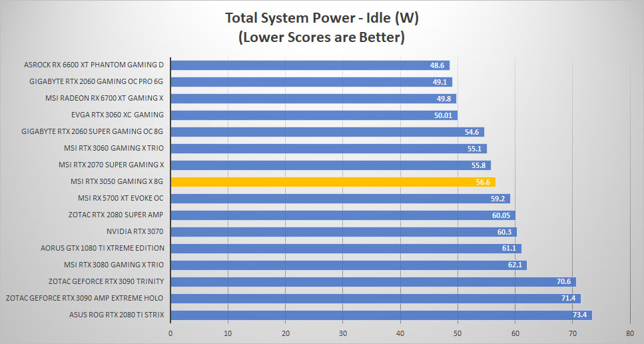
Task: Select the label 'ASROCK RX 6600 XT PHANTOM GAMING D'
Action: [94, 65]
